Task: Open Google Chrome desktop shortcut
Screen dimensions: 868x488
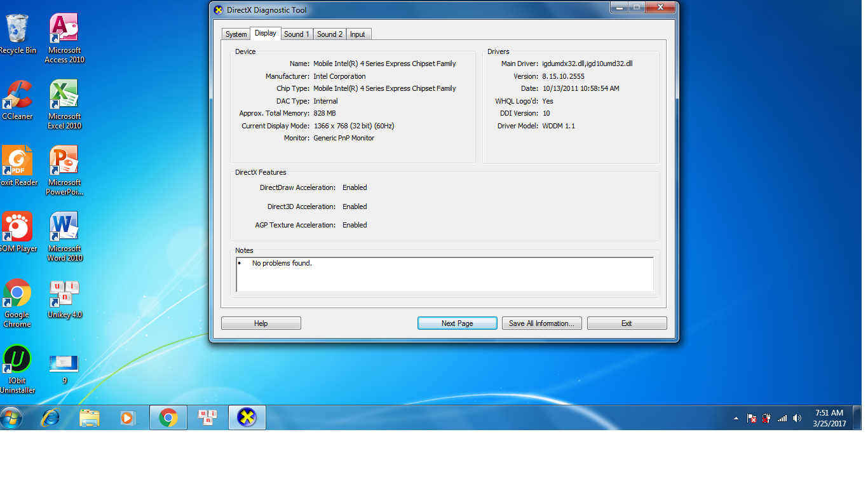Action: tap(17, 302)
